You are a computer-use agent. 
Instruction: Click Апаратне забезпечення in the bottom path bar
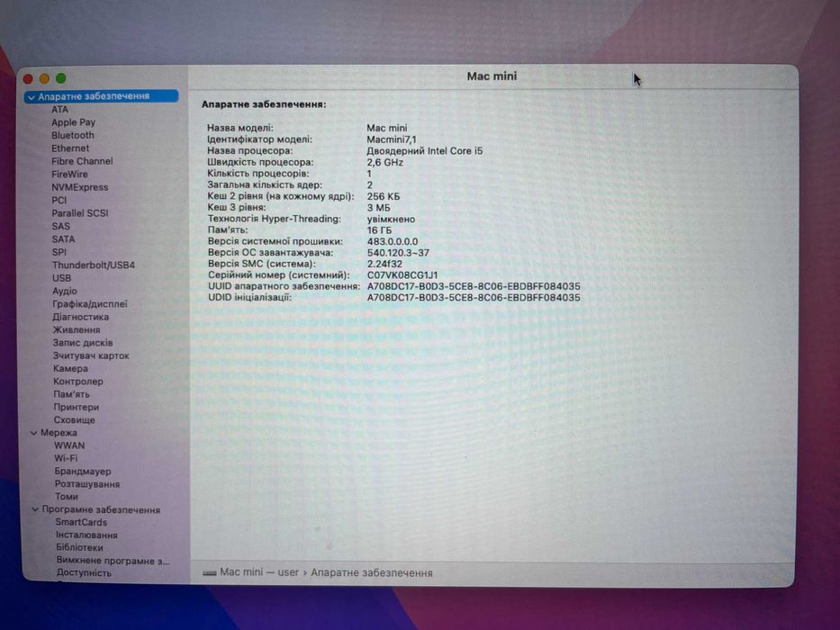point(372,573)
